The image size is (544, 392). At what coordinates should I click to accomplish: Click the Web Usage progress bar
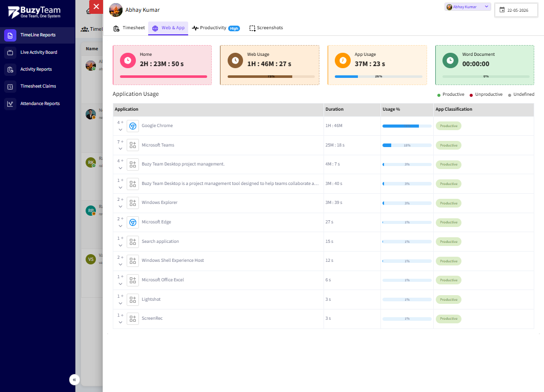tap(271, 76)
